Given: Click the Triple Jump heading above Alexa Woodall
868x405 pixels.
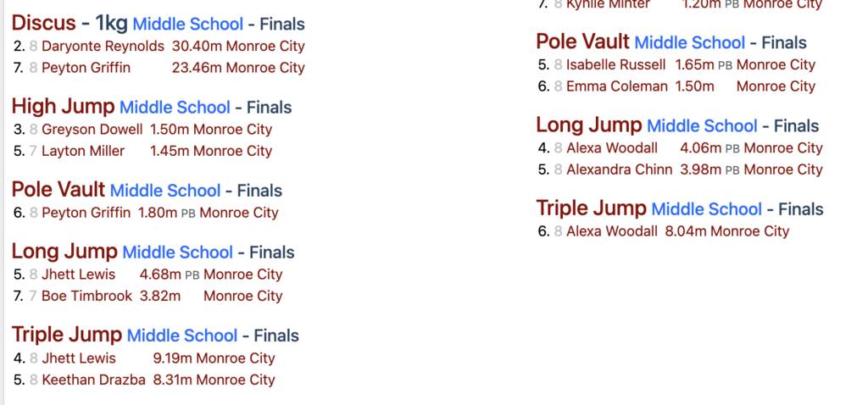Looking at the screenshot, I should coord(591,208).
